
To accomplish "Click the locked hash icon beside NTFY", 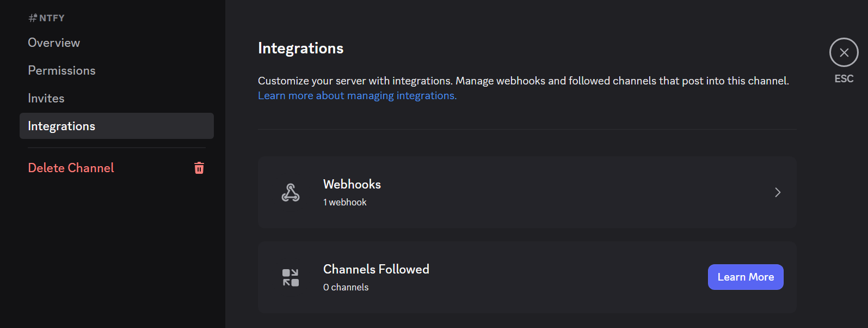I will [x=33, y=18].
